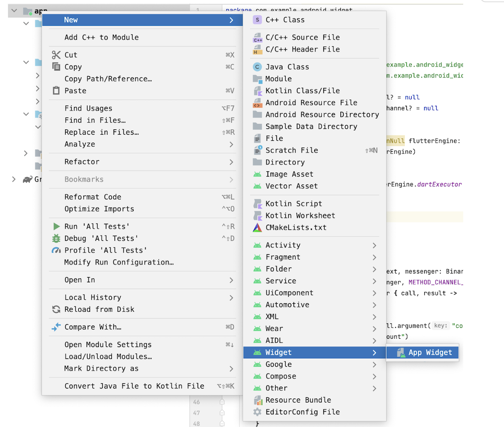The image size is (504, 427).
Task: Select App Widget from the submenu
Action: (x=430, y=353)
